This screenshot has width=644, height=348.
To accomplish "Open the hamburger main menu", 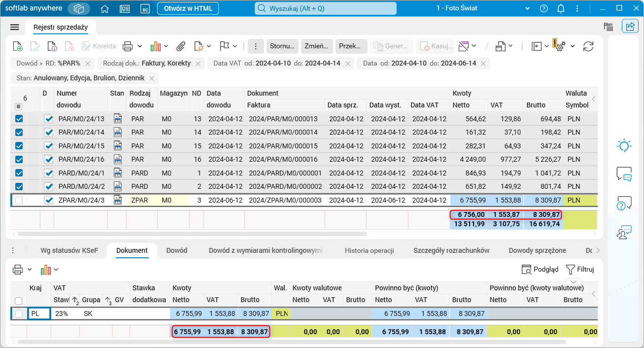I will click(14, 27).
